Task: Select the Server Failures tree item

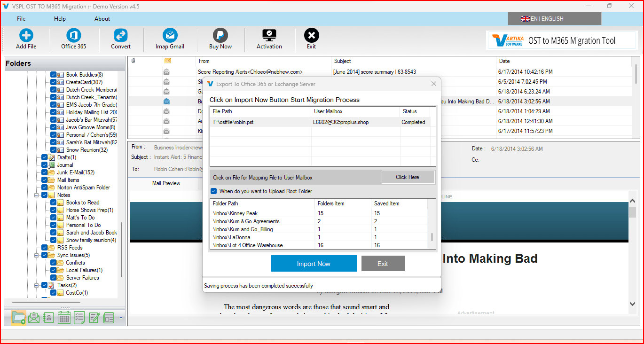Action: point(82,278)
